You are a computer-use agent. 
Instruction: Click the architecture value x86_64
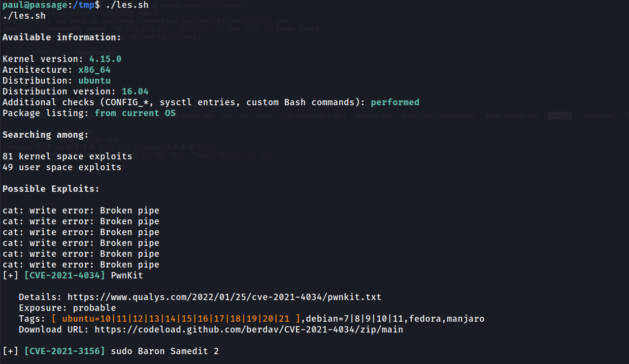coord(95,70)
